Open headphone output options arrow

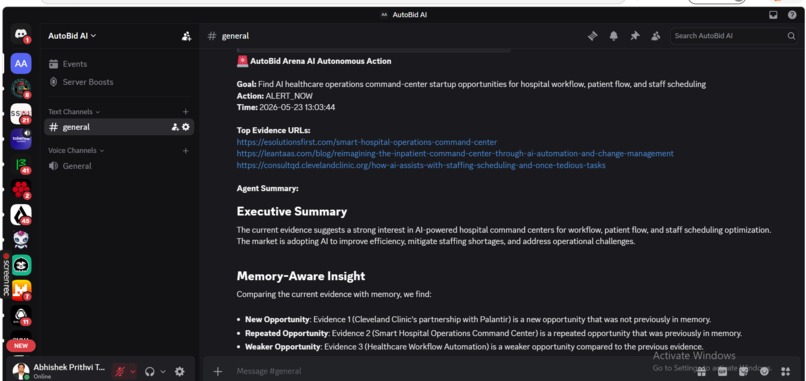tap(163, 371)
